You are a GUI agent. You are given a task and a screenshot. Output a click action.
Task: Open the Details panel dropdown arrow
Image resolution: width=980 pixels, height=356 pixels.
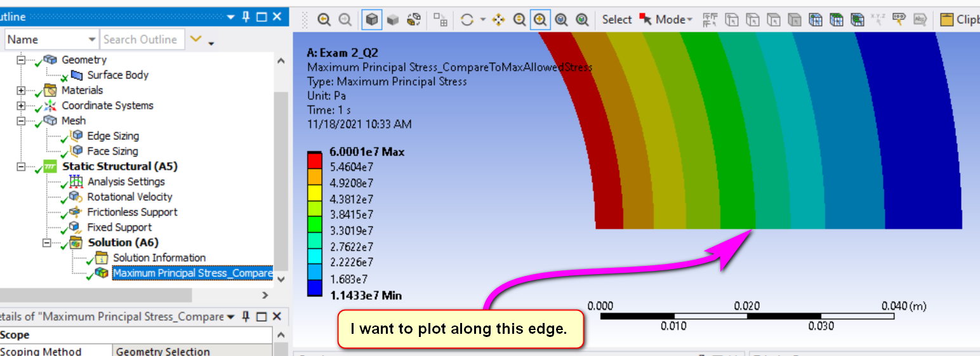pyautogui.click(x=231, y=316)
